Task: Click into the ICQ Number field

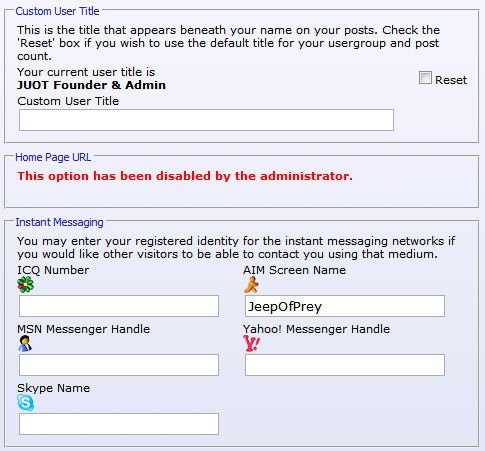Action: tap(119, 306)
